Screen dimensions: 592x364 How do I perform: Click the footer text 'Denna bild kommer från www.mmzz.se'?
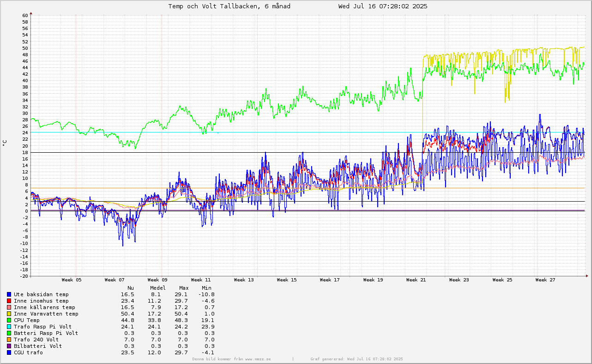tap(232, 359)
